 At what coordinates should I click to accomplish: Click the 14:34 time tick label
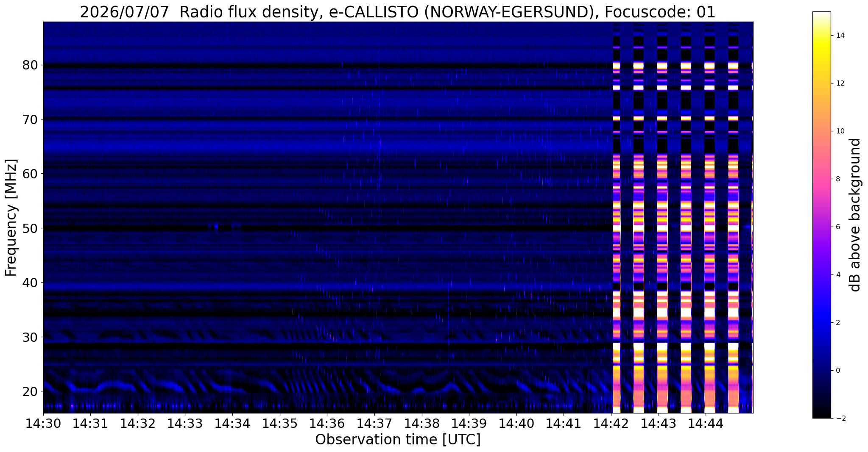click(232, 423)
